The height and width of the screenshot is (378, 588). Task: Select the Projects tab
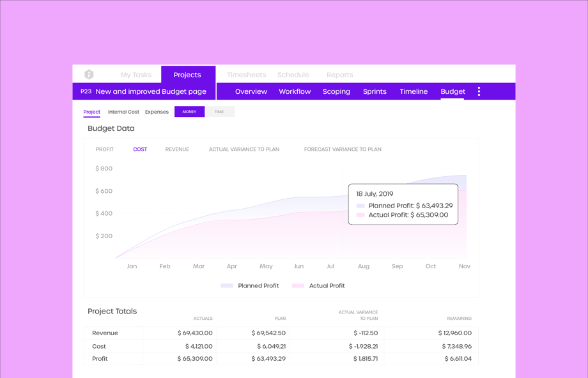(x=187, y=75)
